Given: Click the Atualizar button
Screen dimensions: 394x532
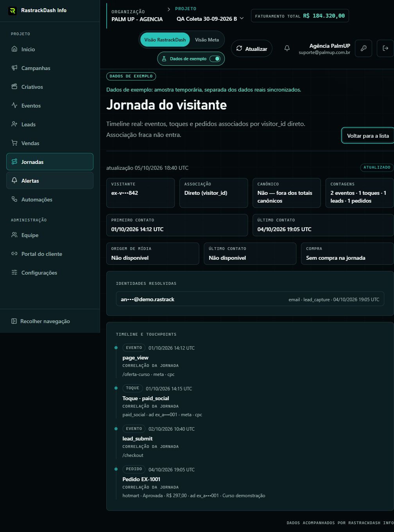Looking at the screenshot, I should click(x=252, y=49).
